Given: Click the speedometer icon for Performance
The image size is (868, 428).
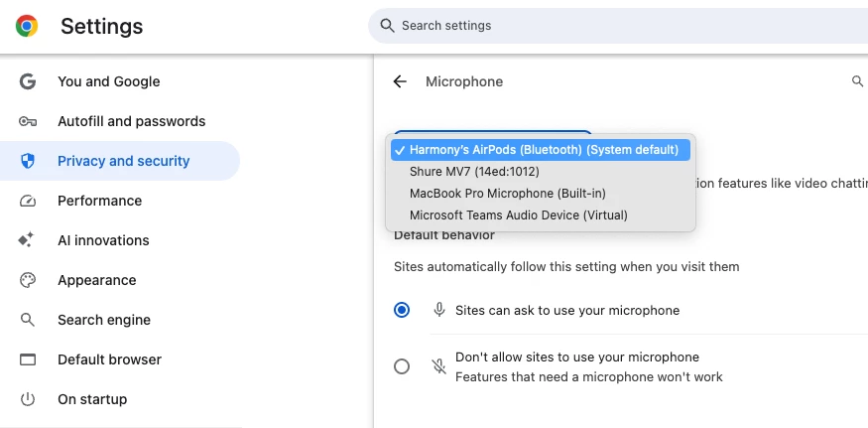Looking at the screenshot, I should tap(27, 201).
